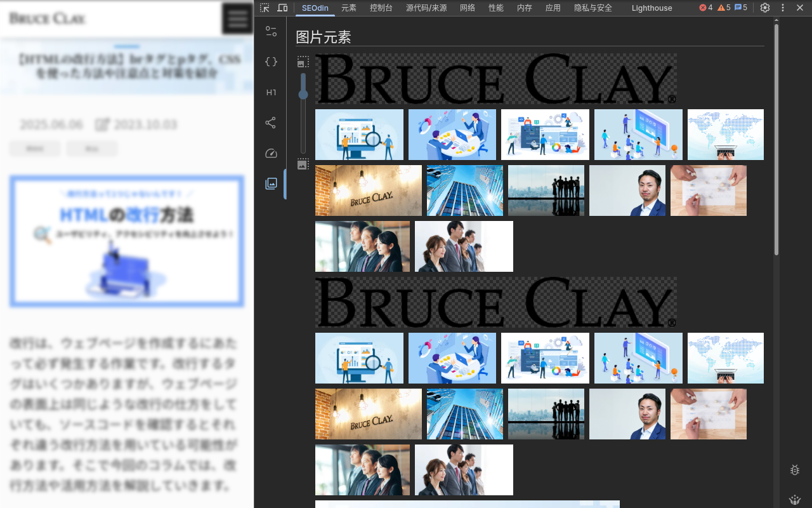Select the upper three colleagues by window photo
Screen dimensions: 812x508
(x=362, y=246)
